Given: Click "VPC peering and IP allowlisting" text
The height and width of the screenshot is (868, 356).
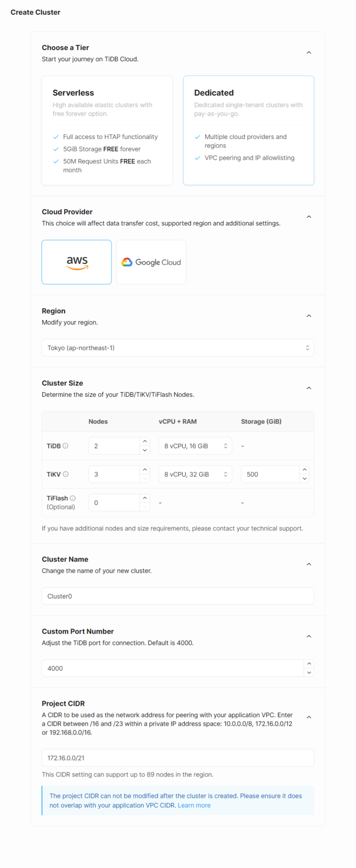Looking at the screenshot, I should (x=249, y=158).
